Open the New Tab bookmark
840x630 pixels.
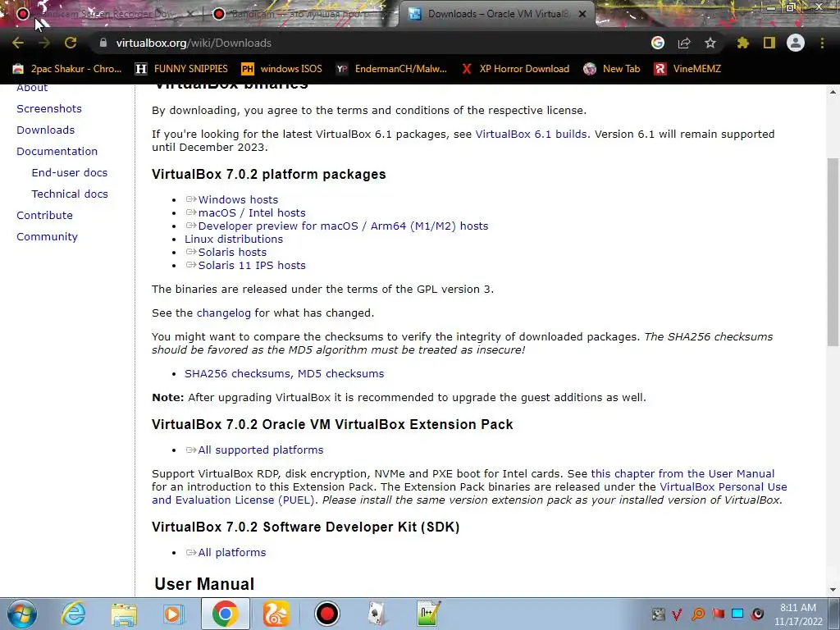[x=612, y=69]
